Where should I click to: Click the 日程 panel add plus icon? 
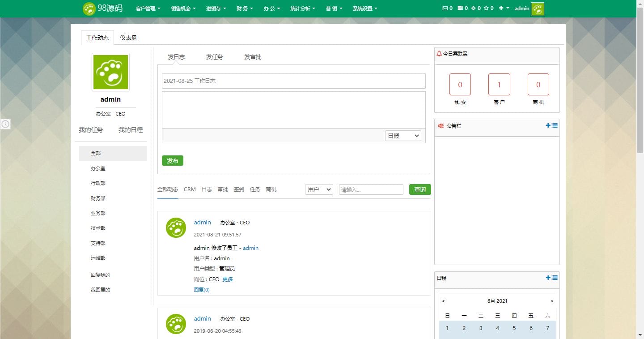548,278
